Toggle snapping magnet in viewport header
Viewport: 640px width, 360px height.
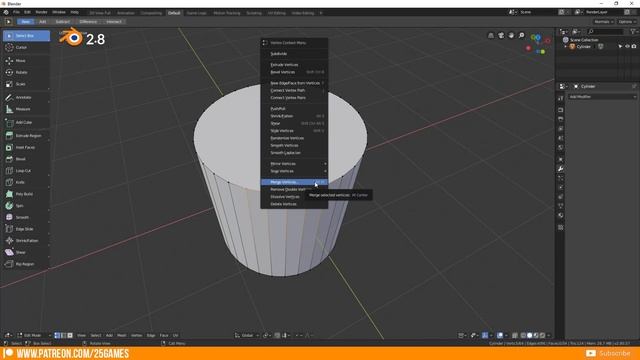277,336
